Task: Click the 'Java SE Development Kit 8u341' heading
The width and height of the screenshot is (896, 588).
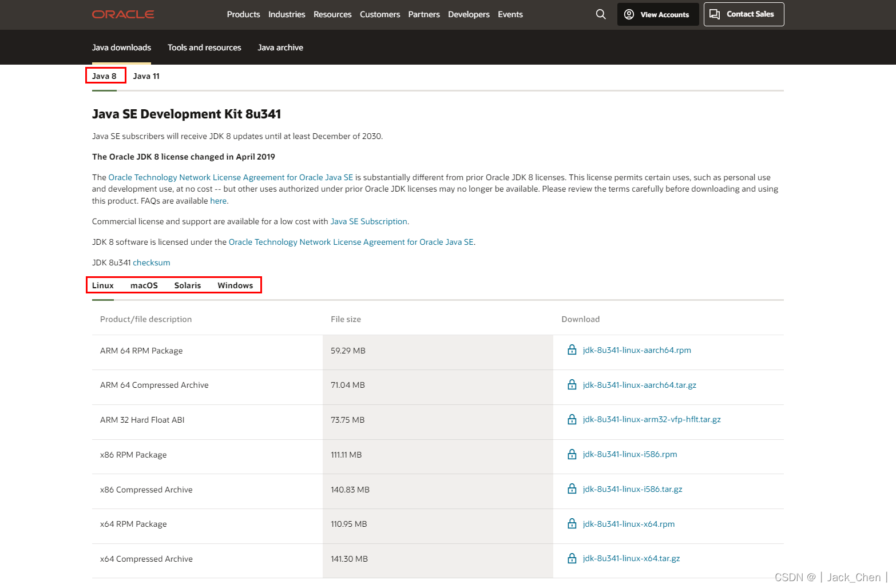Action: coord(187,114)
